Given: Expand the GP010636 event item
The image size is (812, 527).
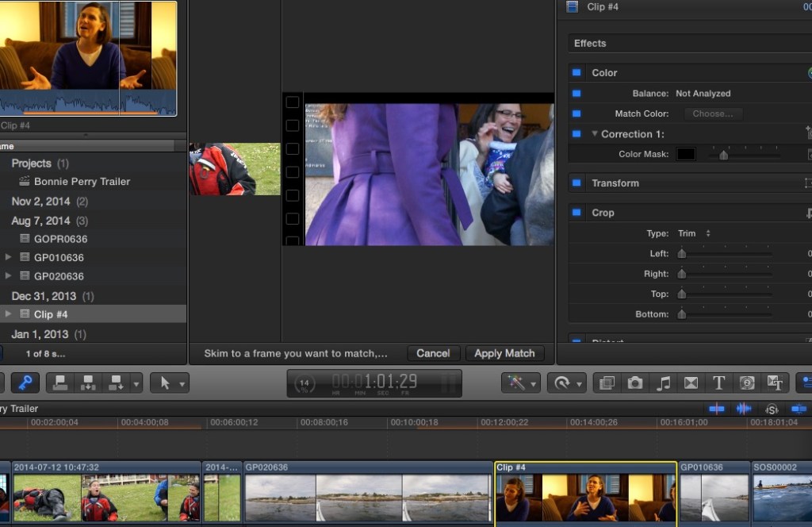Looking at the screenshot, I should (x=9, y=257).
